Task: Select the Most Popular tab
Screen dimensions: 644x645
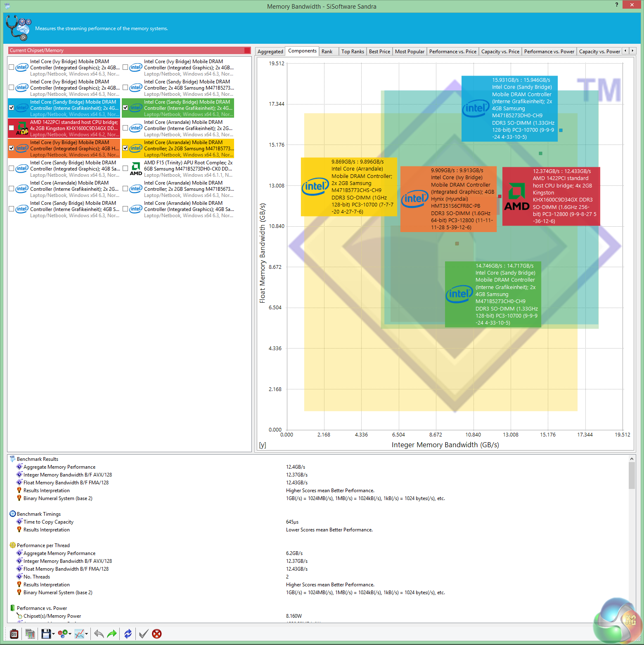Action: [410, 52]
